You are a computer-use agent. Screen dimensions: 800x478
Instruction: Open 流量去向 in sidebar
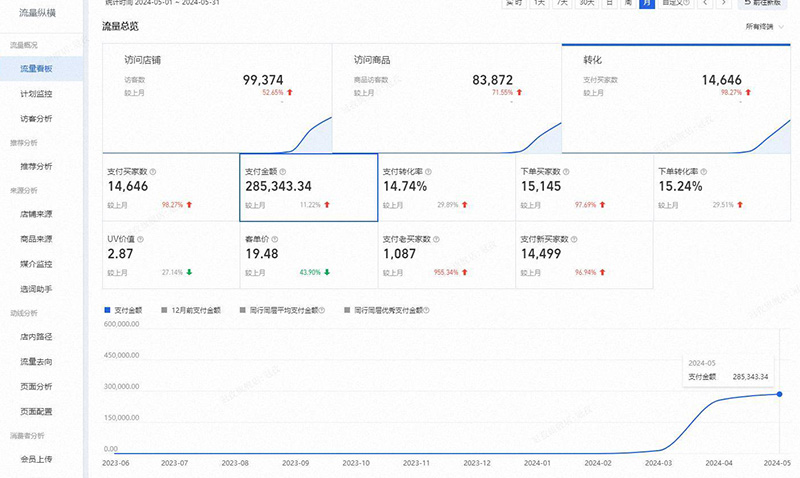[x=36, y=362]
